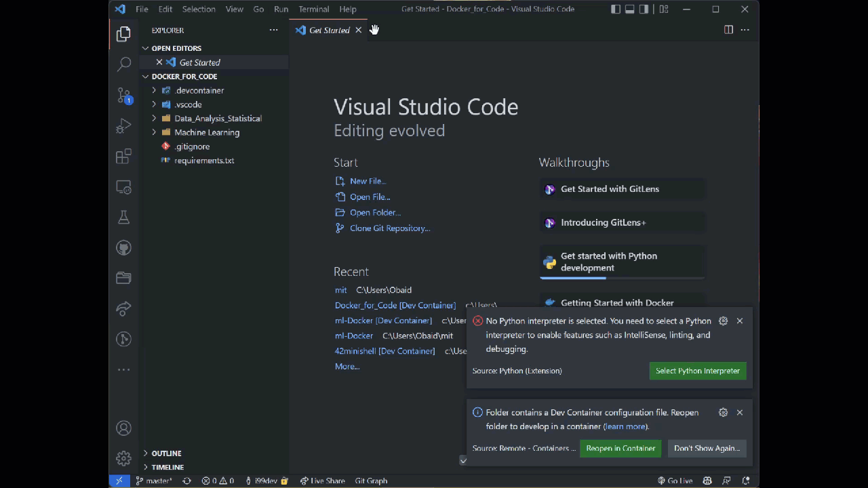Open the Search view in activity bar
Image resolution: width=868 pixels, height=488 pixels.
pyautogui.click(x=123, y=64)
